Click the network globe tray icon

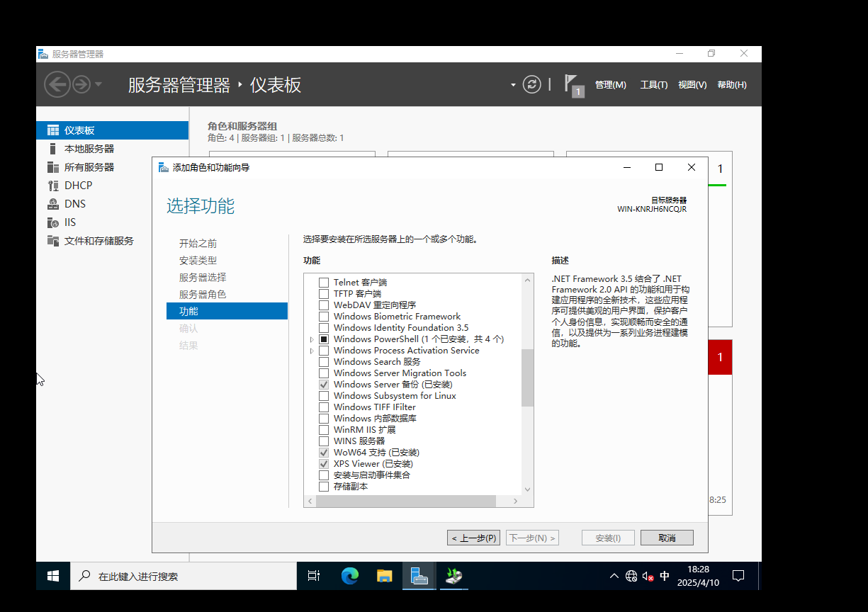[x=631, y=577]
